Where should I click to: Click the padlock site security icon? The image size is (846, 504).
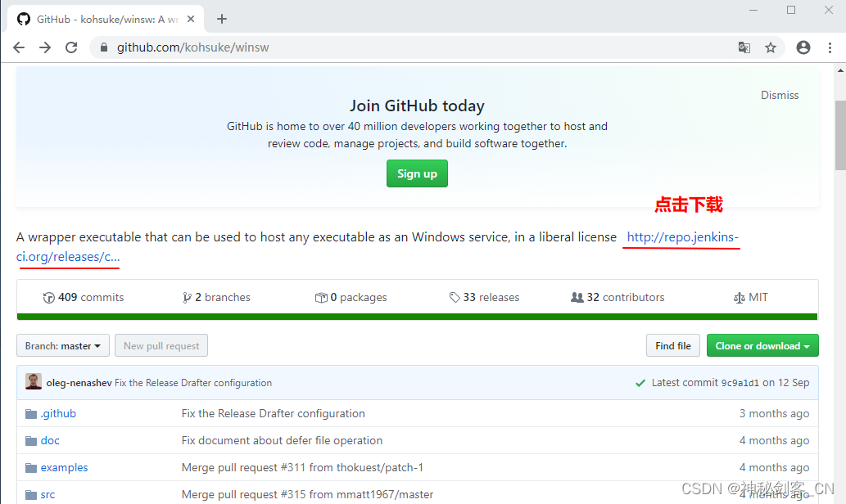click(x=104, y=47)
